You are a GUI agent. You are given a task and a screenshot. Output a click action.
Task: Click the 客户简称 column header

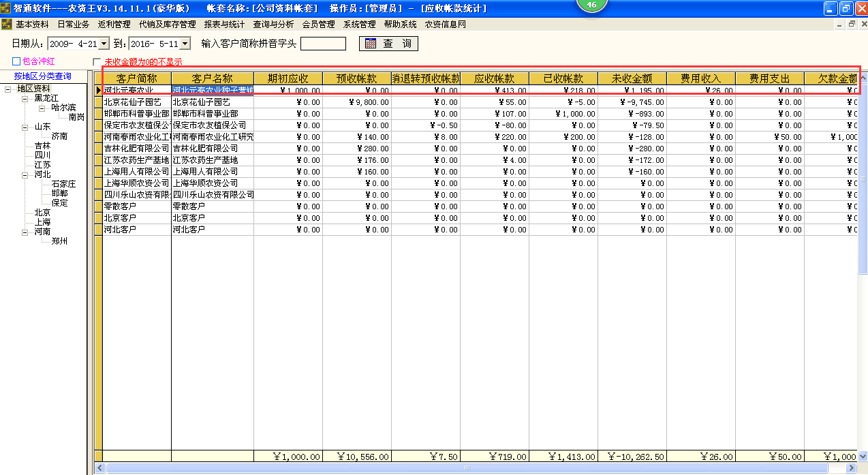click(x=137, y=78)
